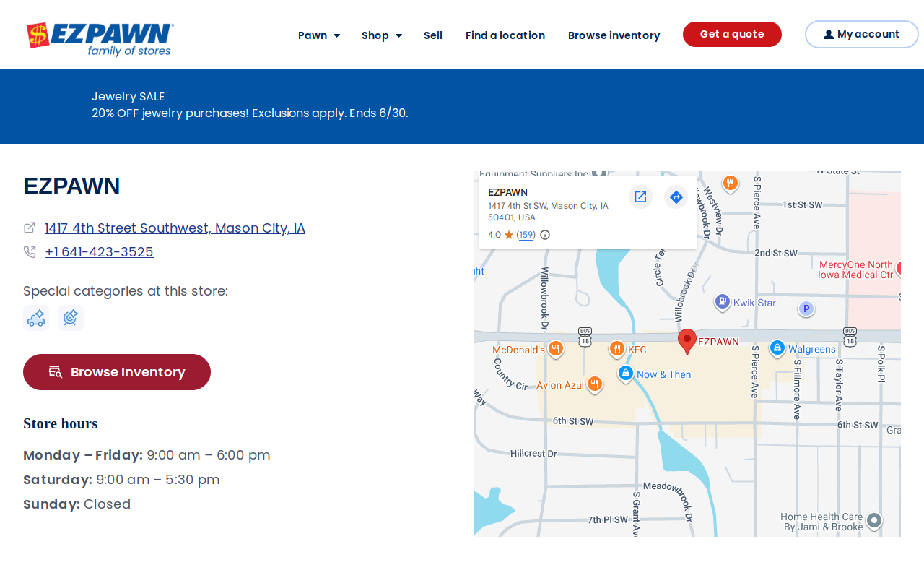
Task: Open the map in a new window icon
Action: click(x=640, y=197)
